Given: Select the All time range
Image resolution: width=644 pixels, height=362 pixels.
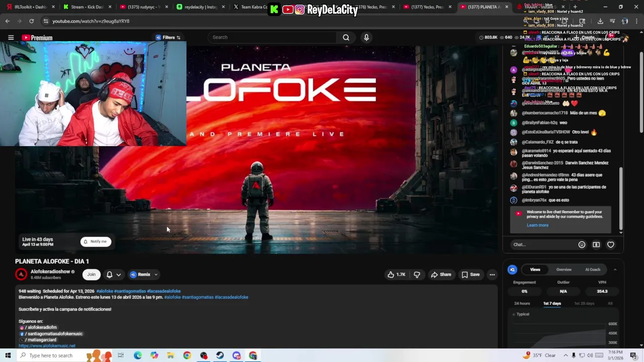Looking at the screenshot, I should 610,303.
